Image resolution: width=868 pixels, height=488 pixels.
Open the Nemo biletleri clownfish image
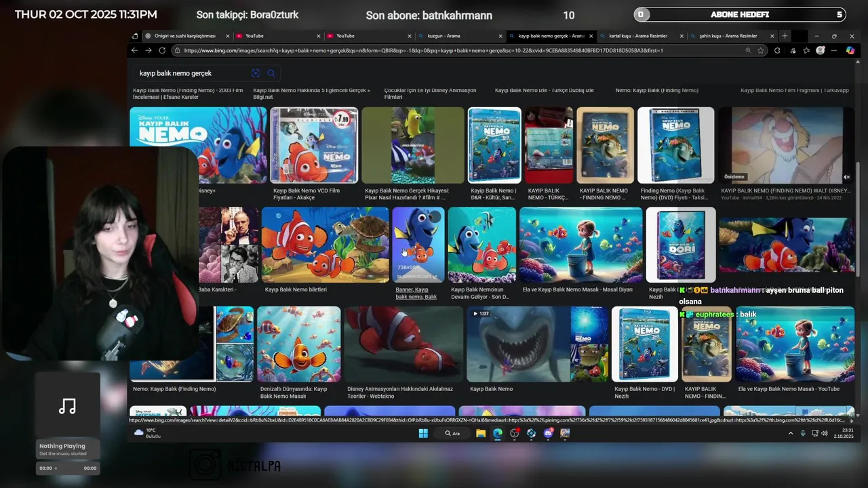(325, 245)
